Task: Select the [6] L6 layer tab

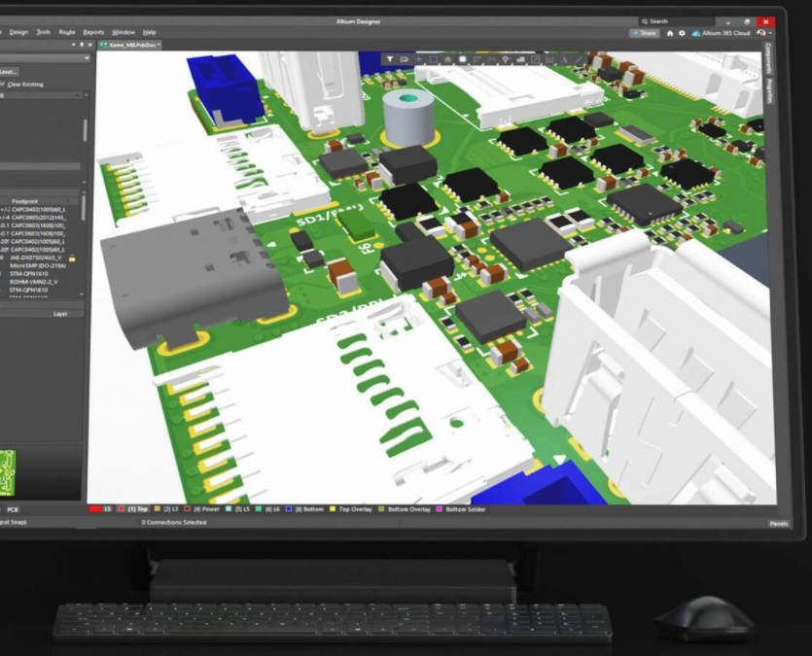Action: 267,509
